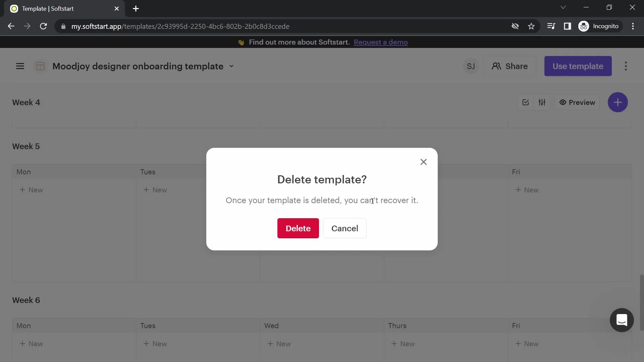The width and height of the screenshot is (644, 362).
Task: Open the media control icon in toolbar
Action: click(x=551, y=26)
